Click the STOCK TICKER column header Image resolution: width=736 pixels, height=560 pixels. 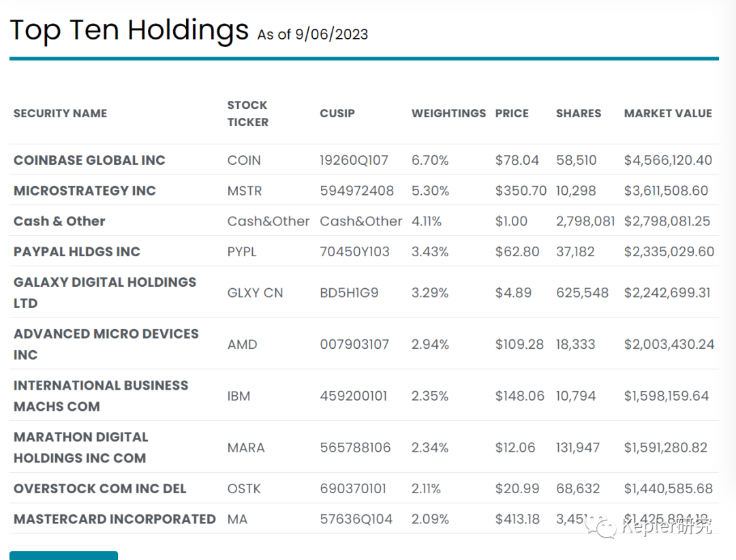click(x=248, y=114)
